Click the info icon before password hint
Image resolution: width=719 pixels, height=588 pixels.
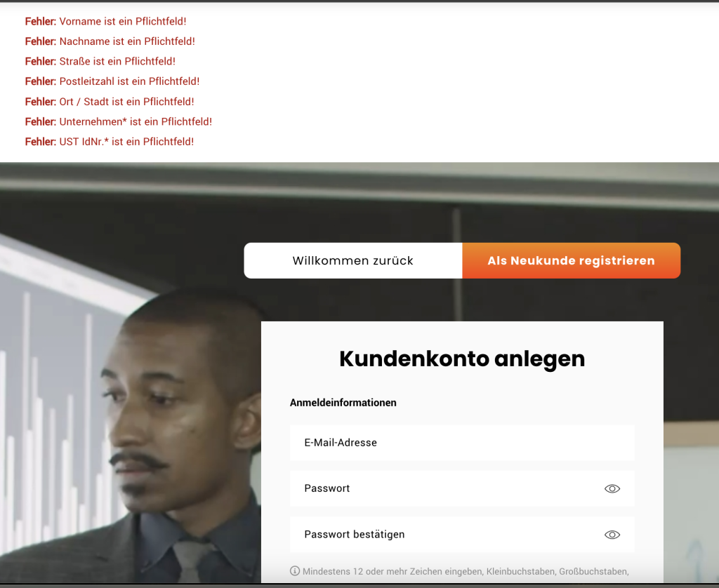point(295,571)
